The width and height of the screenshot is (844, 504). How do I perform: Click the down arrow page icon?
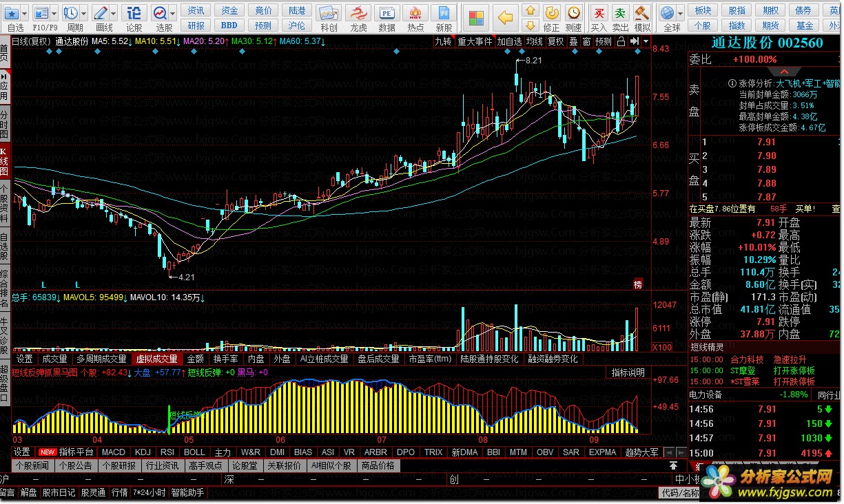pyautogui.click(x=530, y=25)
